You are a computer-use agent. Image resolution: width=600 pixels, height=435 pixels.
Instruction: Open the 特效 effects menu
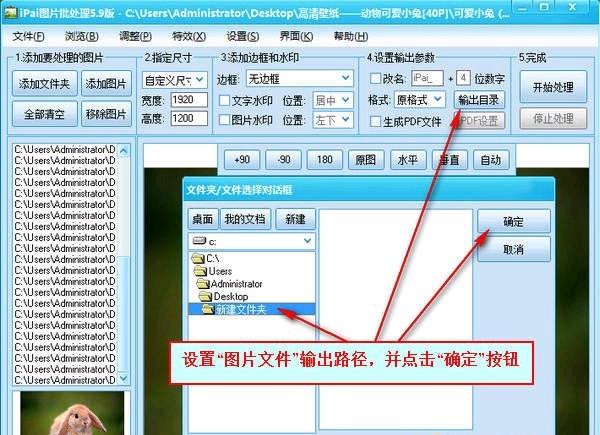tap(183, 36)
